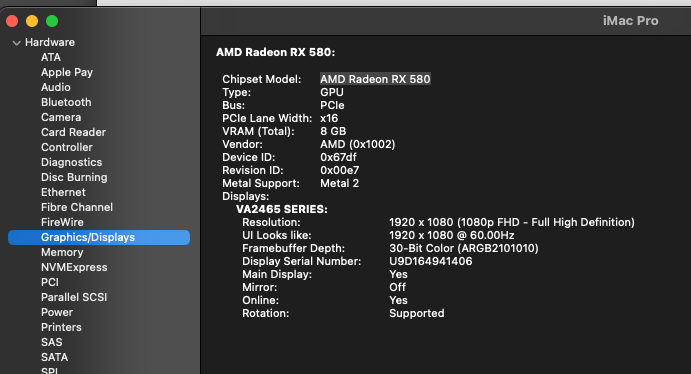
Task: Select Controller in the sidebar
Action: [67, 147]
